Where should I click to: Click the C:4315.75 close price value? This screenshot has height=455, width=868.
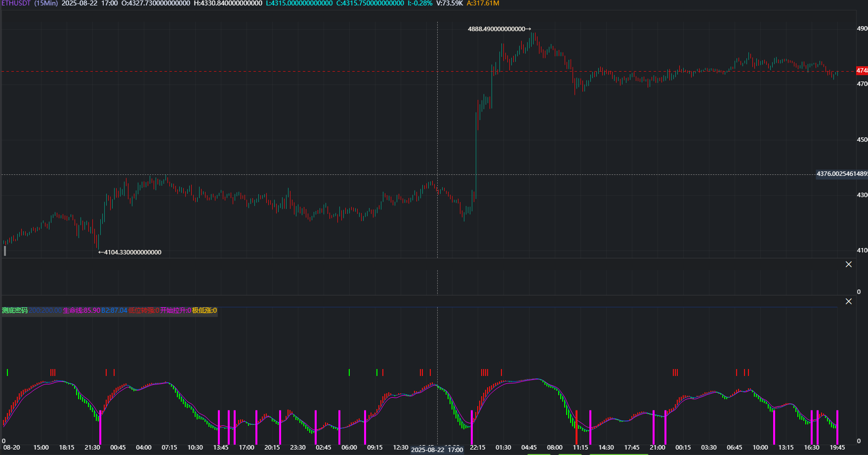pyautogui.click(x=370, y=3)
